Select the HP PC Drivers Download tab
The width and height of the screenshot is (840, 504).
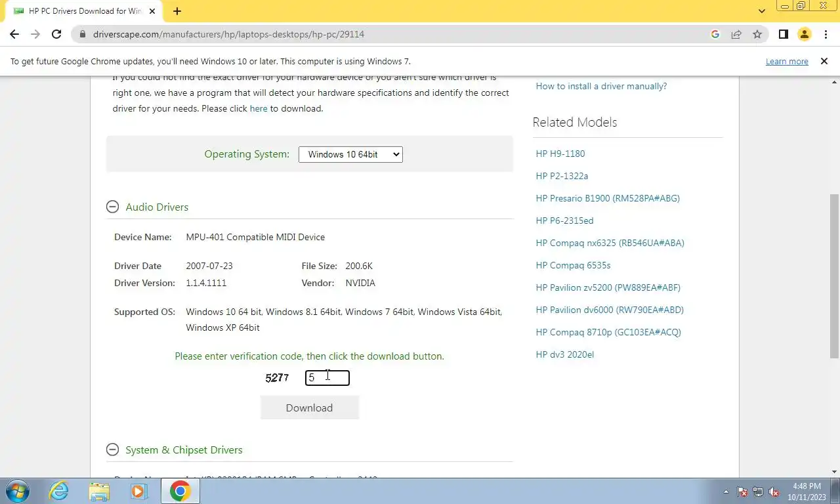(85, 11)
